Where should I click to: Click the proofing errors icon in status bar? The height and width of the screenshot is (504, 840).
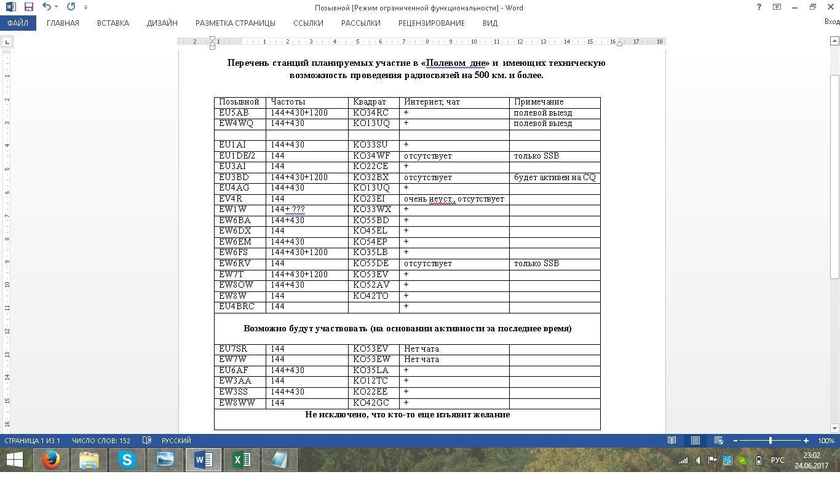click(x=147, y=441)
